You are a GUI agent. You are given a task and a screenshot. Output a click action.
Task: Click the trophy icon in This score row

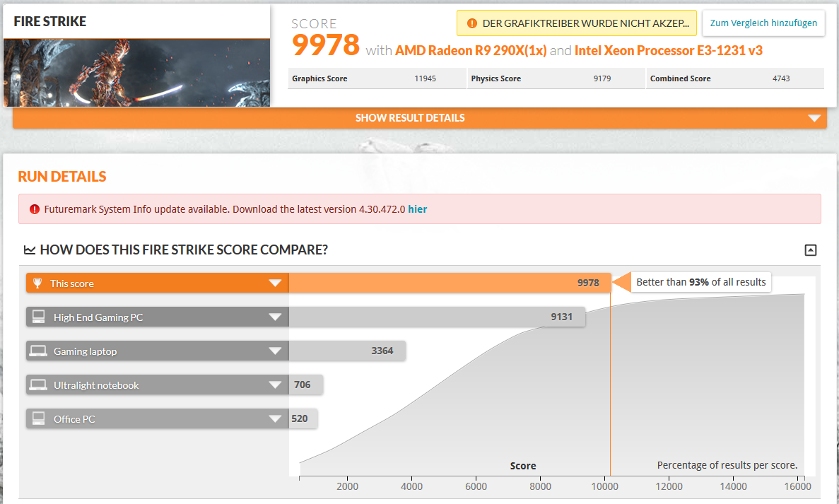[x=37, y=283]
